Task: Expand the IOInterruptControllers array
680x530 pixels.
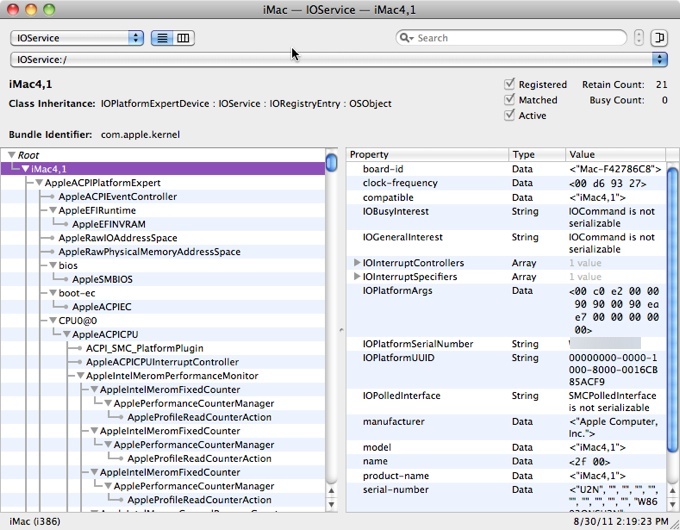Action: tap(356, 263)
